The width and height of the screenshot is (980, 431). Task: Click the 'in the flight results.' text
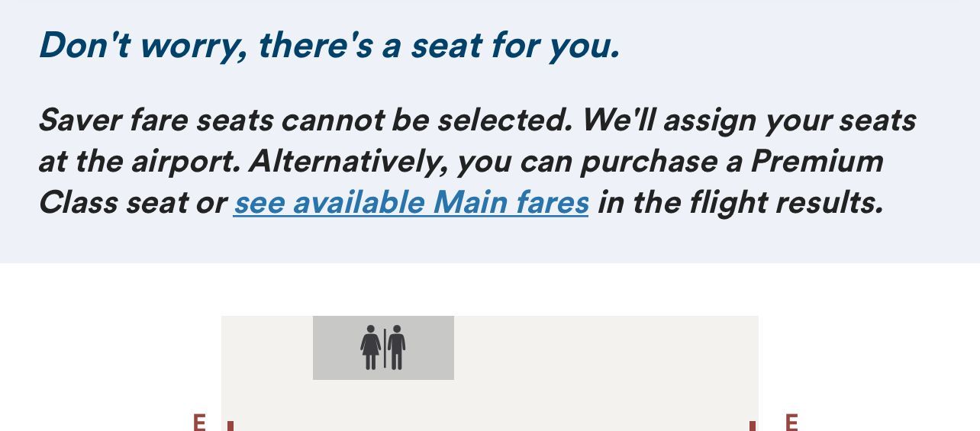point(740,203)
